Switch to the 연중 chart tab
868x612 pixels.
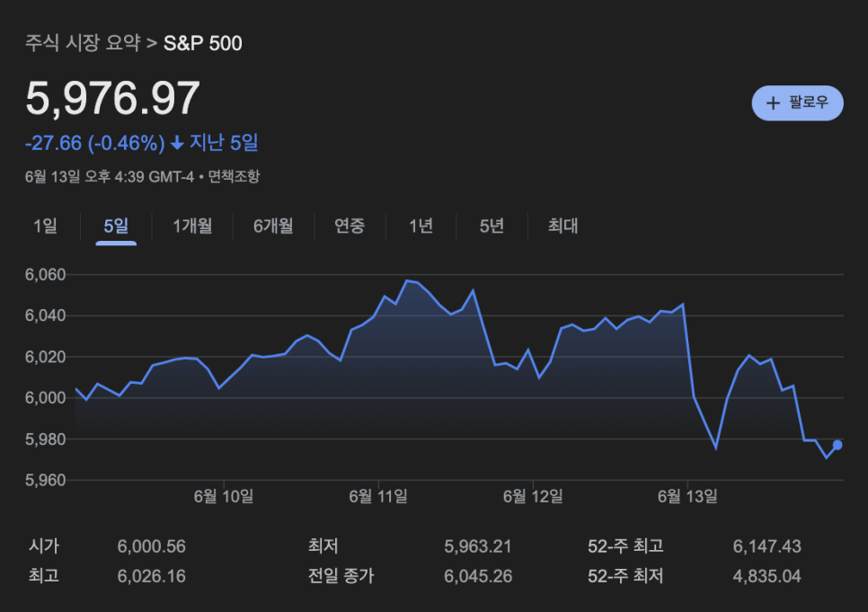coord(350,226)
